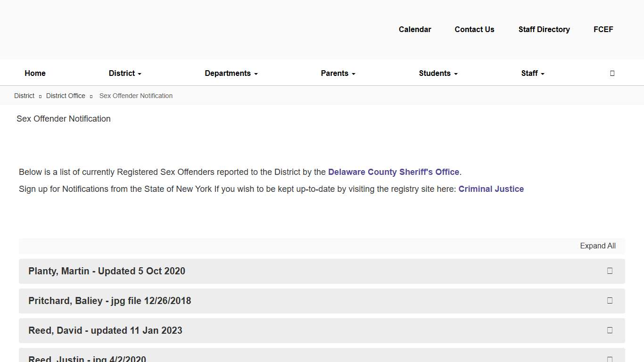
Task: Follow the FCEF link
Action: [x=603, y=29]
